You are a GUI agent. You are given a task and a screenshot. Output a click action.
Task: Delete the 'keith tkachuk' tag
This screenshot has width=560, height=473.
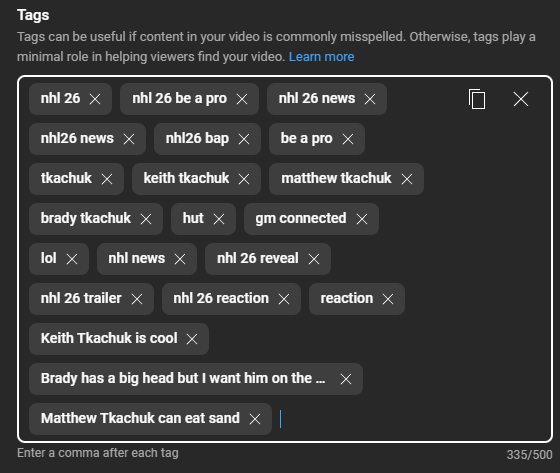244,179
